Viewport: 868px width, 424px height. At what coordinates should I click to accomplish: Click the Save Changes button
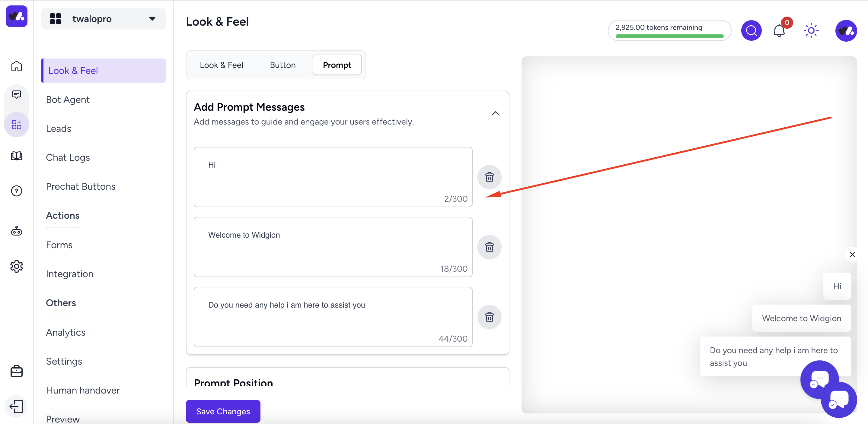(223, 411)
